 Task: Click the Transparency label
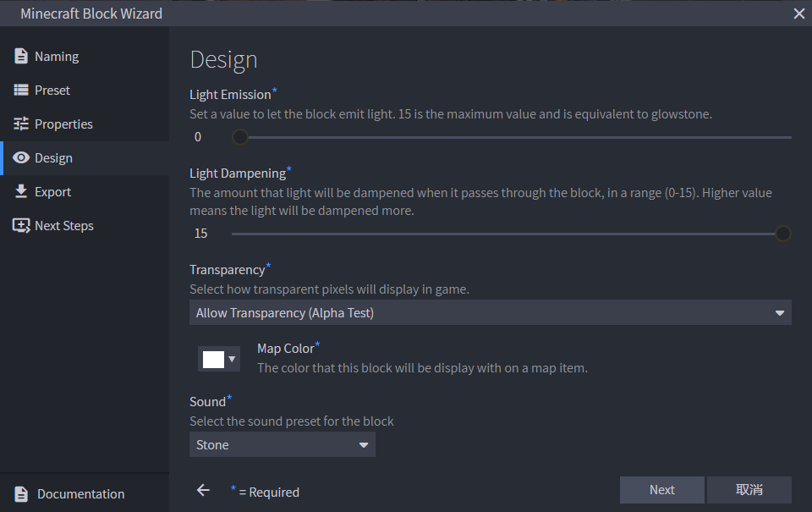[227, 270]
